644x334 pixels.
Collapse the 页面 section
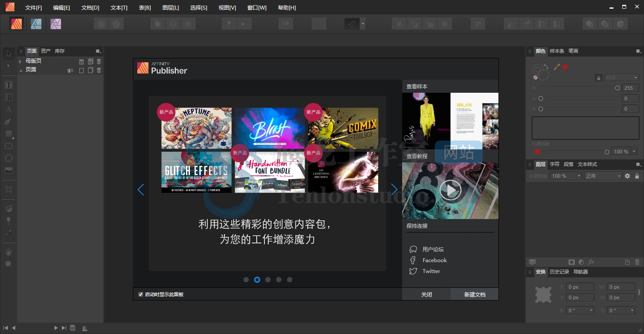pos(20,70)
